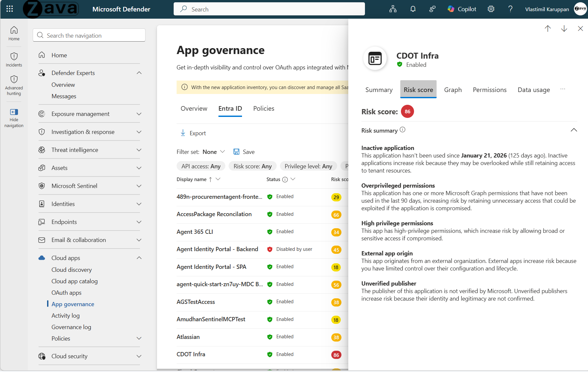Click the Email & collaboration envelope icon
Screen dimensions: 588x372
point(42,240)
